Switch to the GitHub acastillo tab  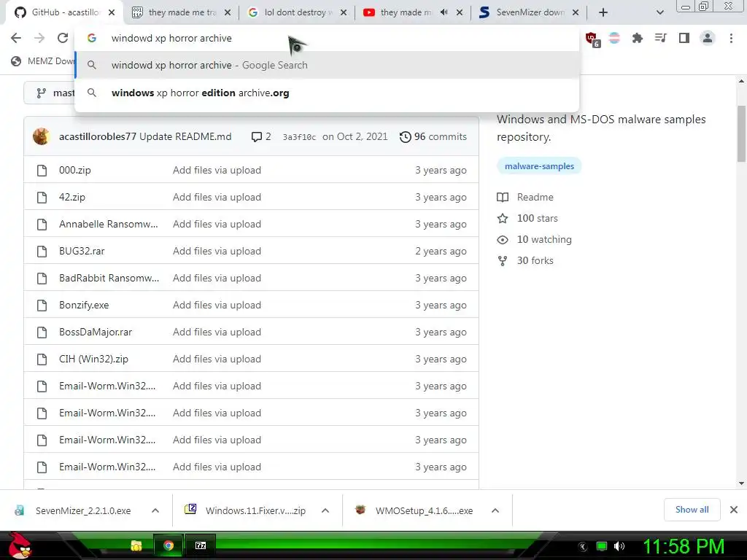63,12
